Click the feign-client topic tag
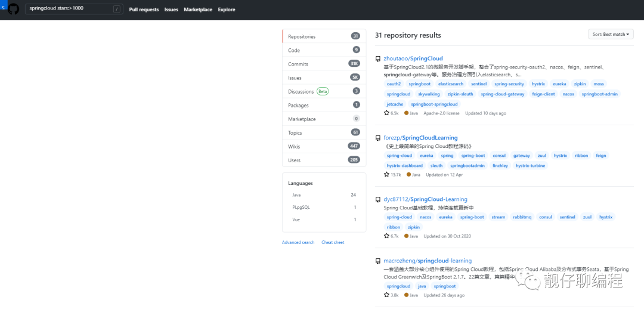Image resolution: width=644 pixels, height=309 pixels. (543, 94)
